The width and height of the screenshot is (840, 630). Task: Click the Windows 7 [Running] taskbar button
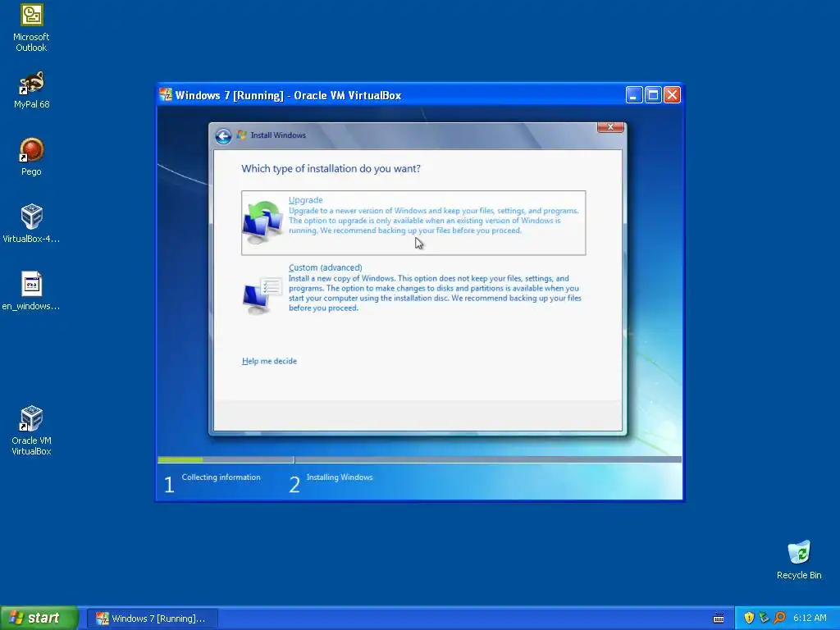(152, 619)
